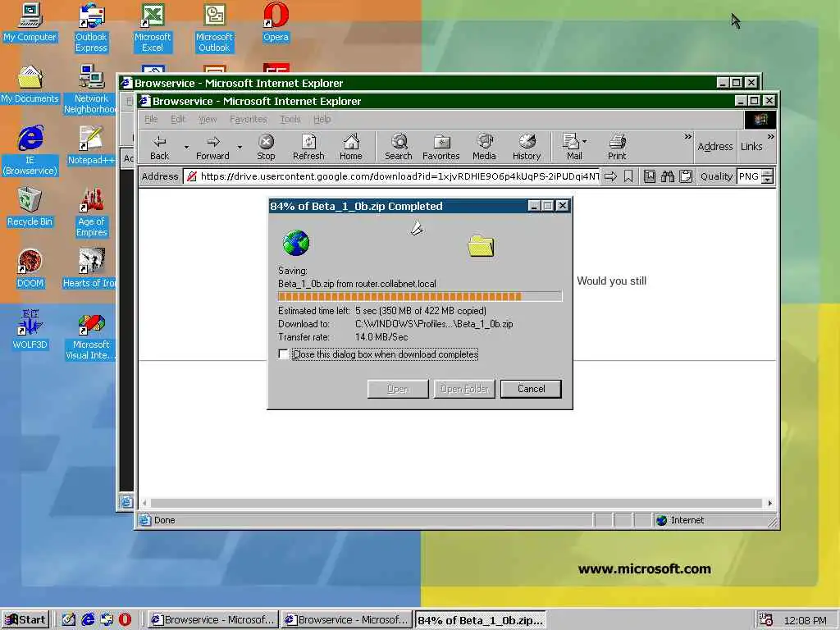The width and height of the screenshot is (840, 630).
Task: Click the Mail toolbar icon
Action: click(572, 148)
